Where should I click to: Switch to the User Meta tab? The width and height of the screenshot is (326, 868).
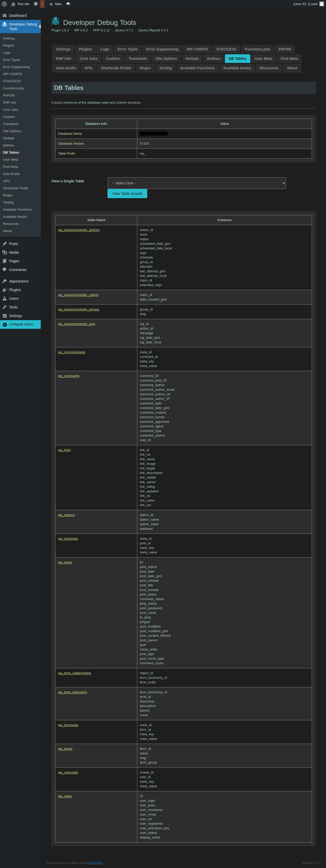tap(263, 59)
